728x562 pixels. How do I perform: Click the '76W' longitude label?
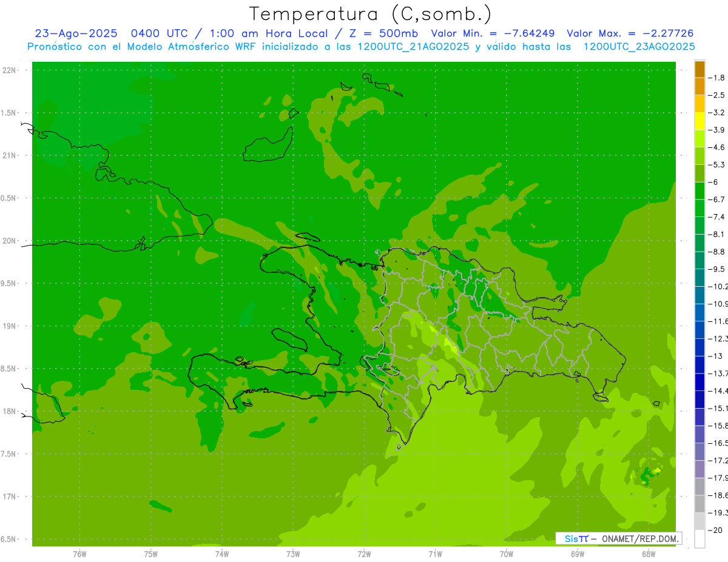point(79,554)
